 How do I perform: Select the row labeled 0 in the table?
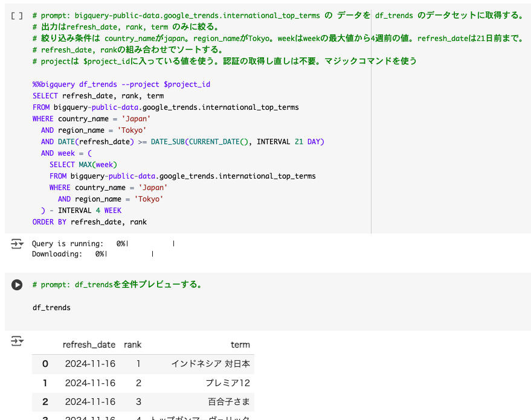(45, 364)
